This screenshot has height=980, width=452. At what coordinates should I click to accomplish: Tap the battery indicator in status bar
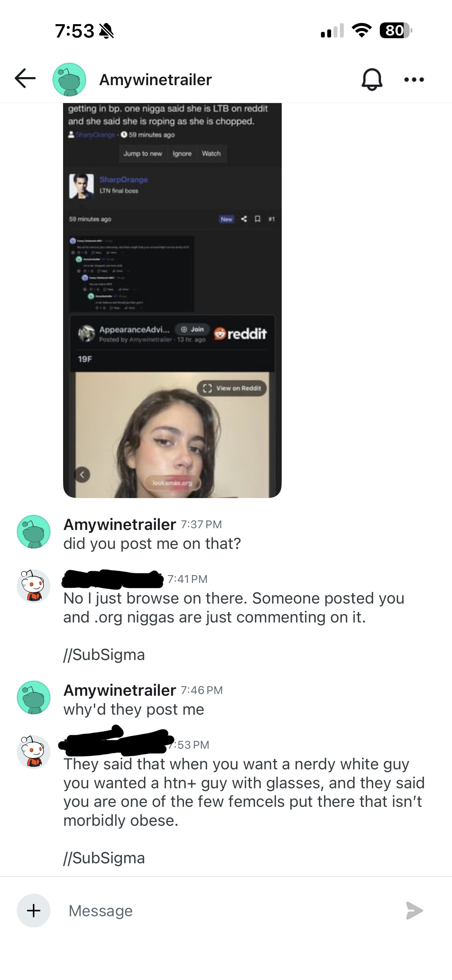tap(395, 30)
